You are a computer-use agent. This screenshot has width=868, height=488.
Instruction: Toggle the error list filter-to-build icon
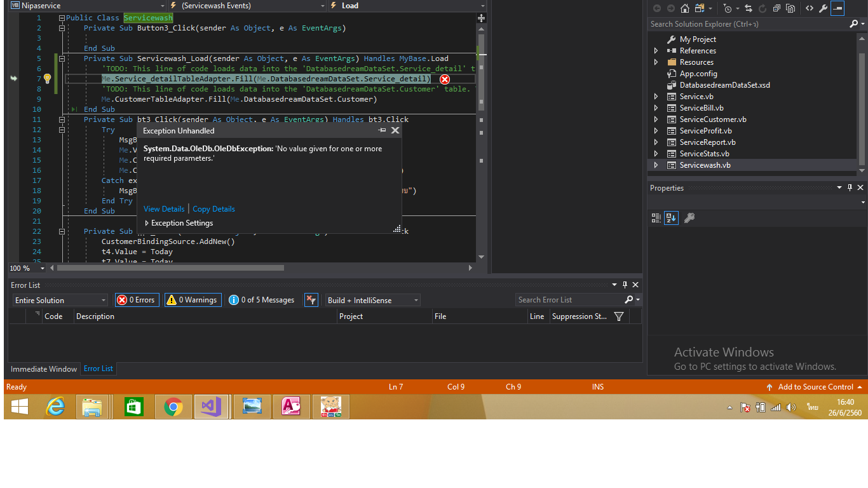[x=311, y=300]
